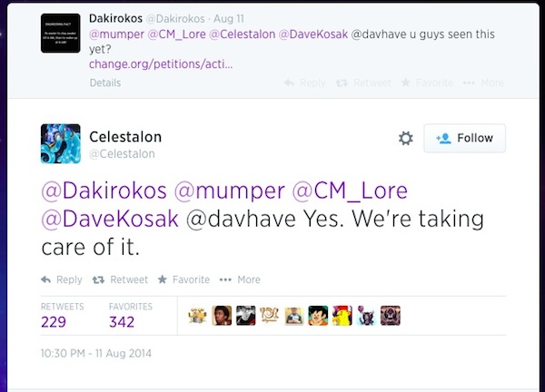Open Dakirokos's profile avatar

pyautogui.click(x=59, y=33)
